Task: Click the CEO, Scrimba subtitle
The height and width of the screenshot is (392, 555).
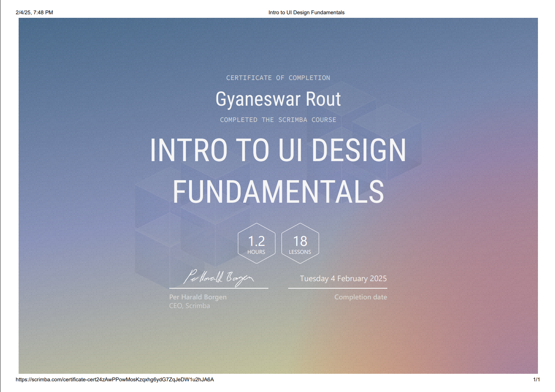Action: [189, 305]
